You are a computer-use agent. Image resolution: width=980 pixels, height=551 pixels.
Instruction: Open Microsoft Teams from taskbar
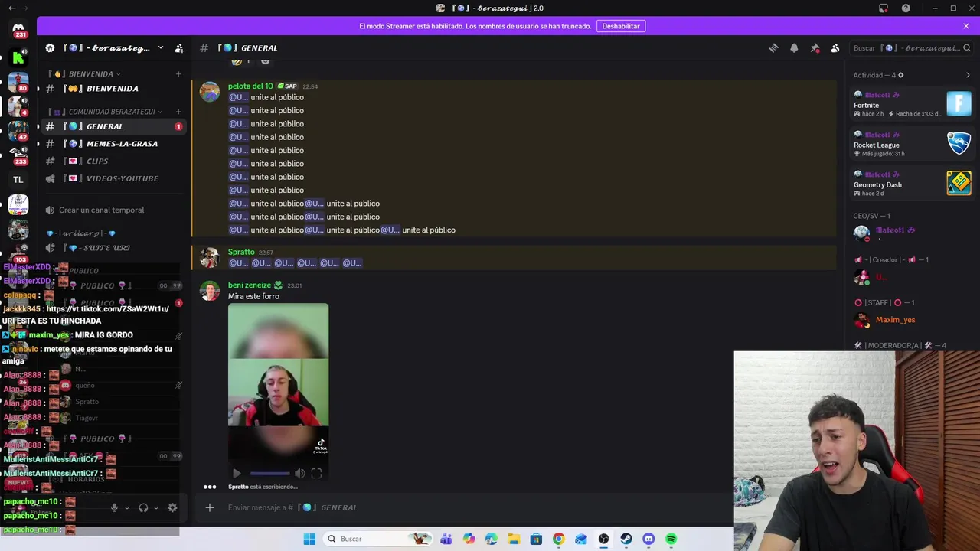(446, 539)
